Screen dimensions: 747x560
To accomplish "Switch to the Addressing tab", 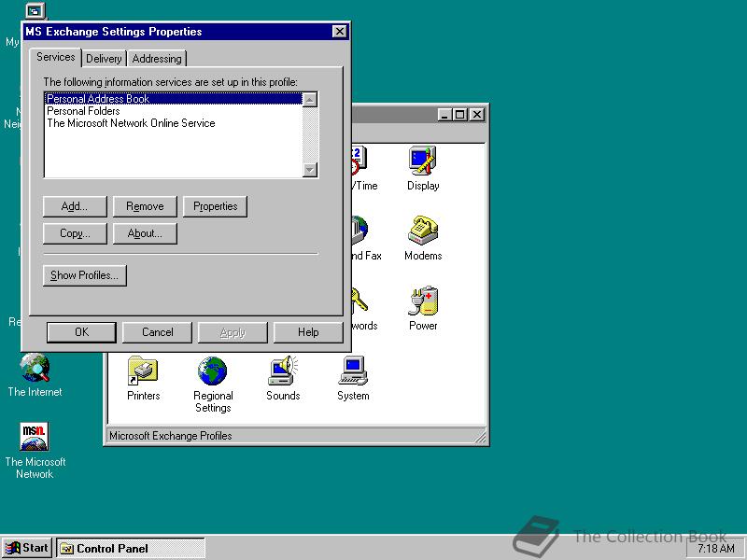I will [157, 59].
